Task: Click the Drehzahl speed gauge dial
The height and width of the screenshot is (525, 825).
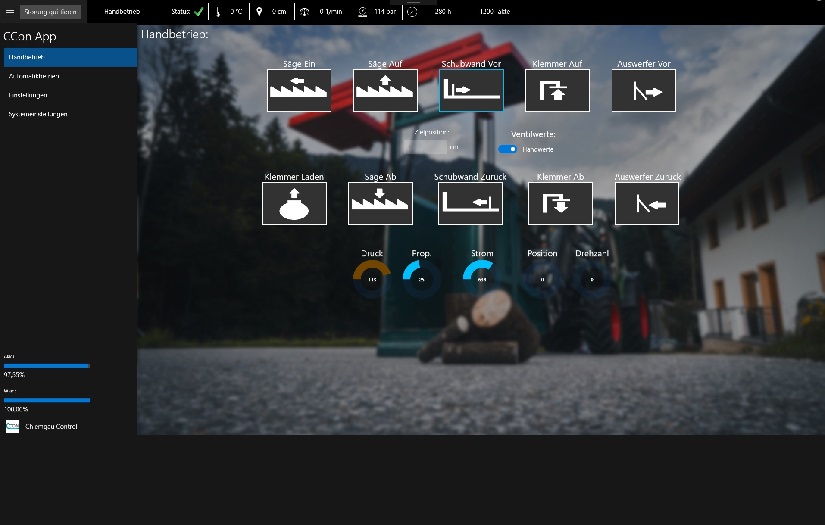Action: (592, 279)
